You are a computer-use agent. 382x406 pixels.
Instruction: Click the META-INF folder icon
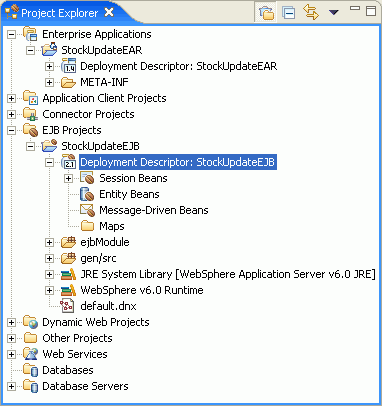(x=69, y=82)
